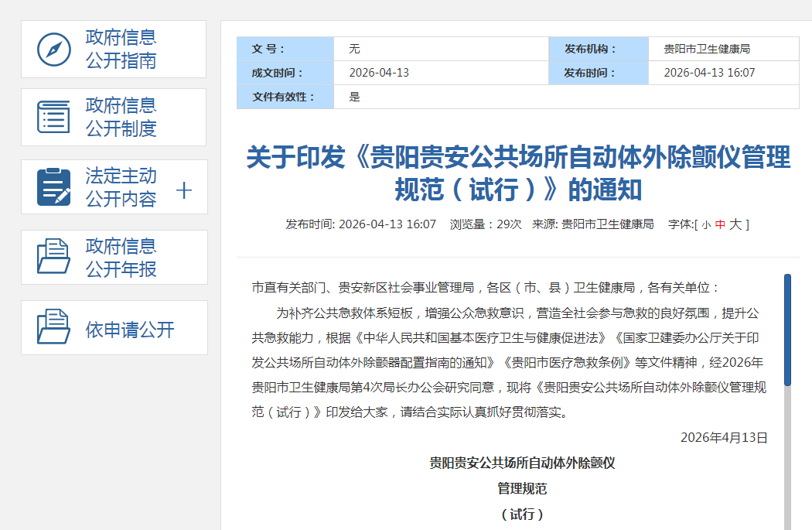Click the blue scrollbar thumb in the article
The image size is (812, 530).
[787, 329]
